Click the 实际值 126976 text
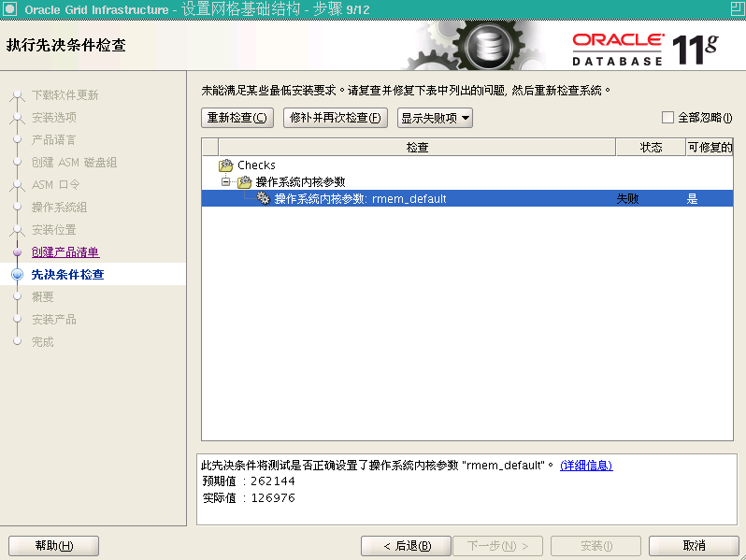 pos(249,498)
